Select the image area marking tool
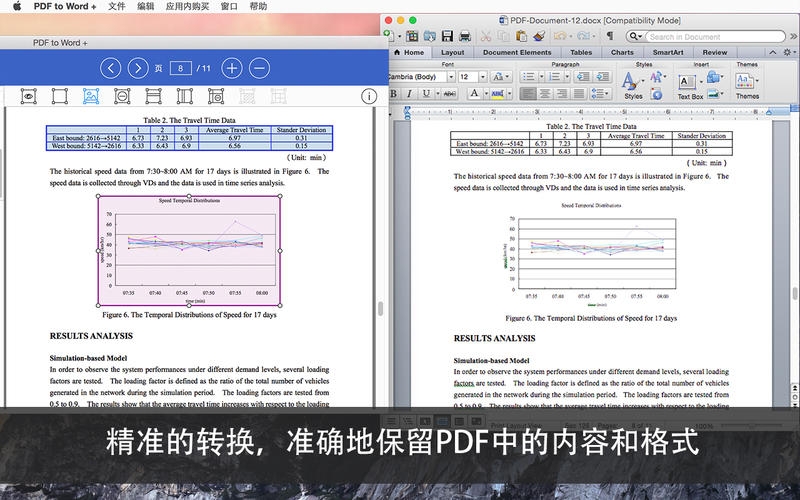800x500 pixels. click(91, 96)
